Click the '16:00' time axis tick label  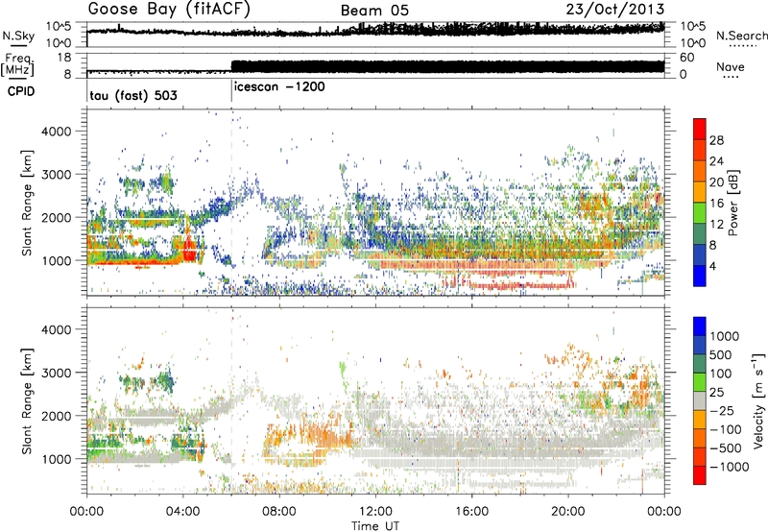[x=471, y=512]
